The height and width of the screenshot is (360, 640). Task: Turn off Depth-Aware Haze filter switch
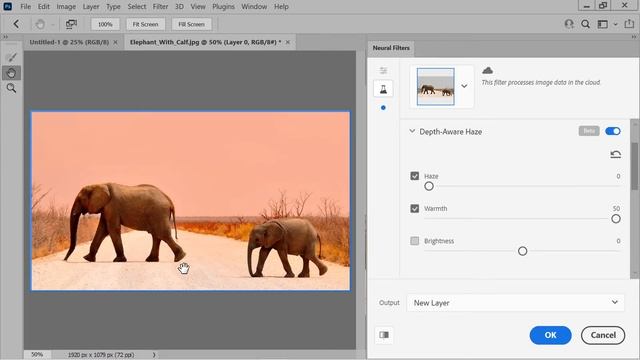click(x=613, y=131)
